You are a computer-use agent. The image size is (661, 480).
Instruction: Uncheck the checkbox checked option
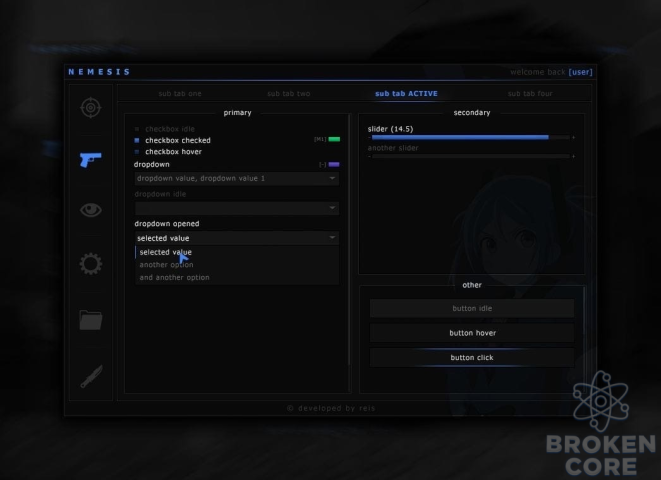(x=137, y=140)
